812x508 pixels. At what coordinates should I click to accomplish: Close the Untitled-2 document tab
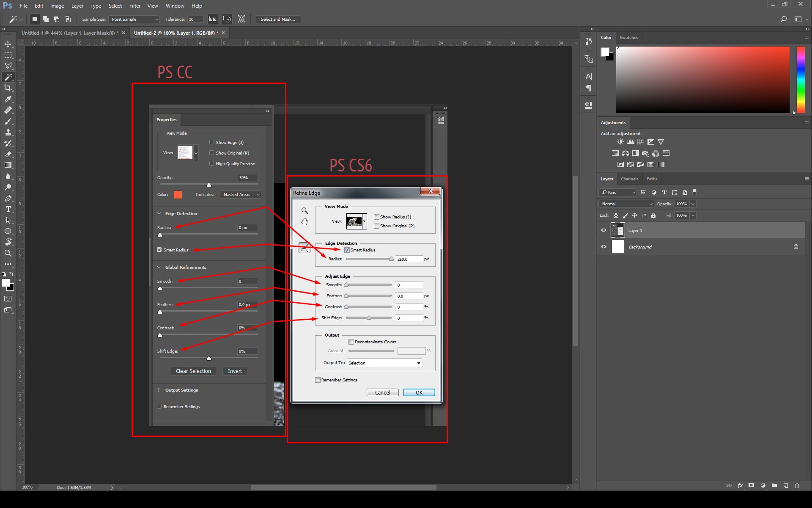tap(223, 33)
